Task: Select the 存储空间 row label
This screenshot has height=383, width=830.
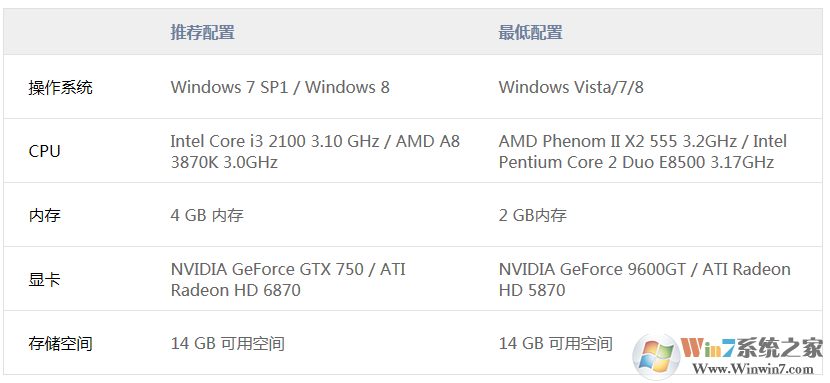Action: pyautogui.click(x=60, y=344)
